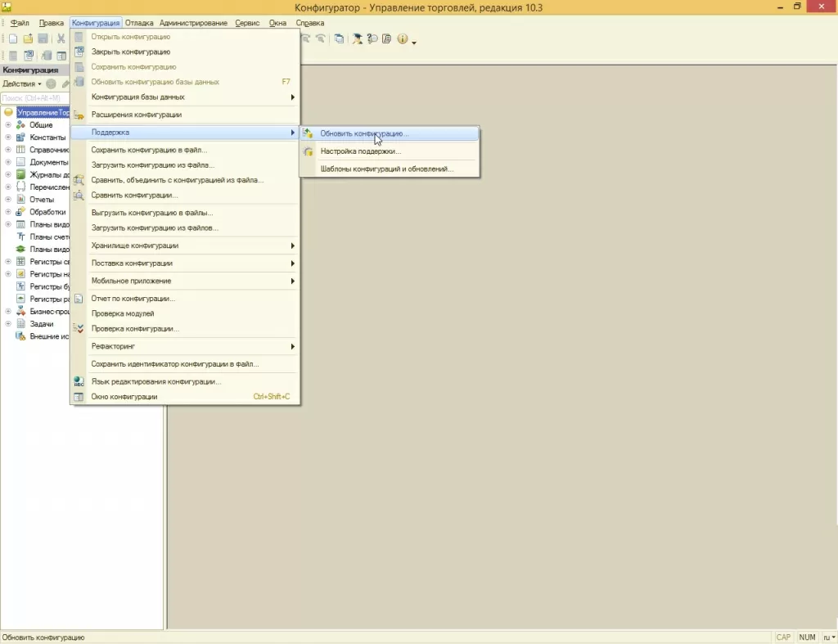Select Проверка конфигурации menu entry
This screenshot has height=644, width=838.
point(185,329)
